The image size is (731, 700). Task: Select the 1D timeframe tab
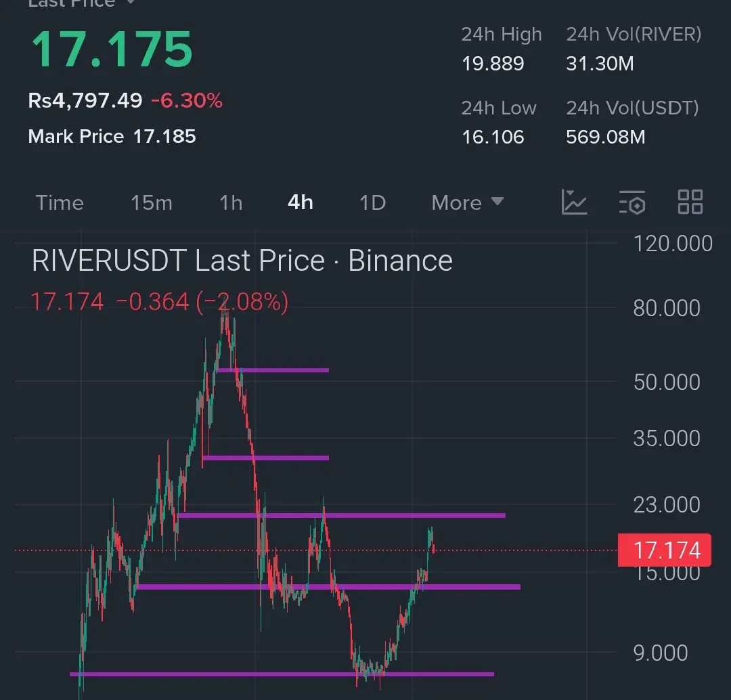point(373,203)
